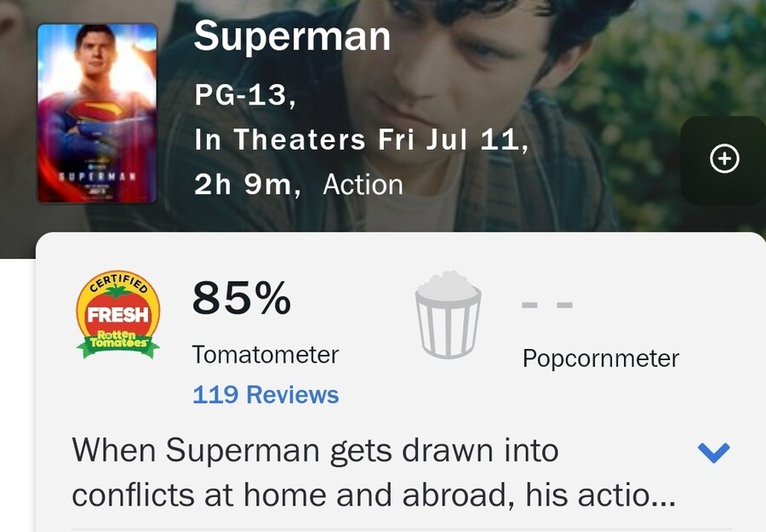The height and width of the screenshot is (532, 766).
Task: Tap the truncated line conflicts at home and abroad
Action: [x=374, y=495]
